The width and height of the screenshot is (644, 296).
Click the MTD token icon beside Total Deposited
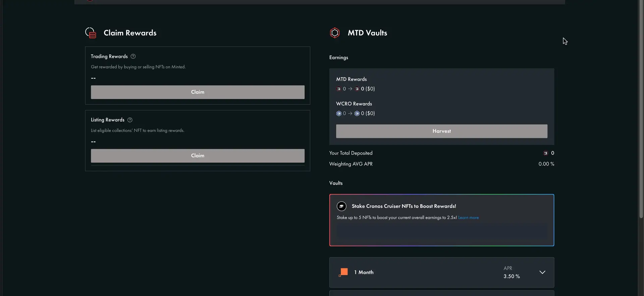(546, 153)
